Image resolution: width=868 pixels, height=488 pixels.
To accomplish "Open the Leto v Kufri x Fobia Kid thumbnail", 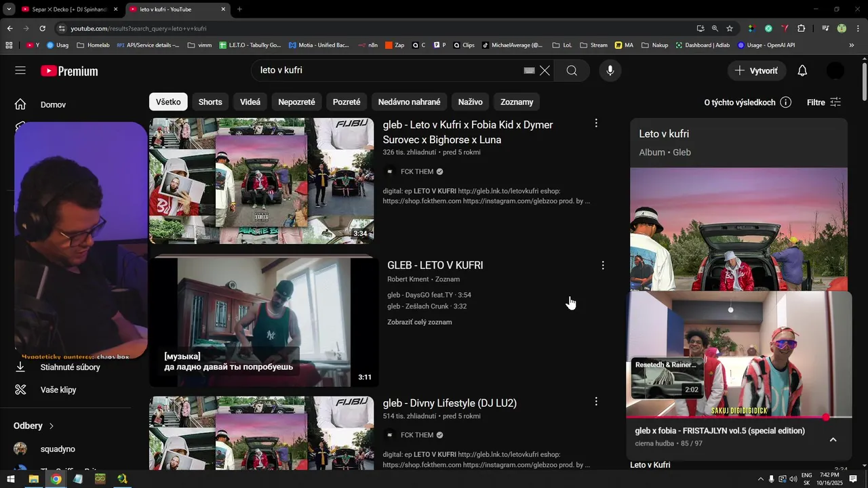I will pyautogui.click(x=261, y=181).
